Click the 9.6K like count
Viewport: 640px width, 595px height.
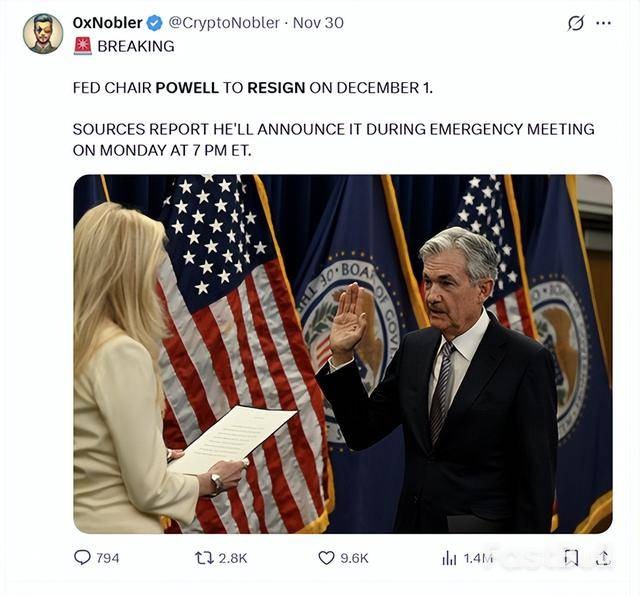[354, 558]
